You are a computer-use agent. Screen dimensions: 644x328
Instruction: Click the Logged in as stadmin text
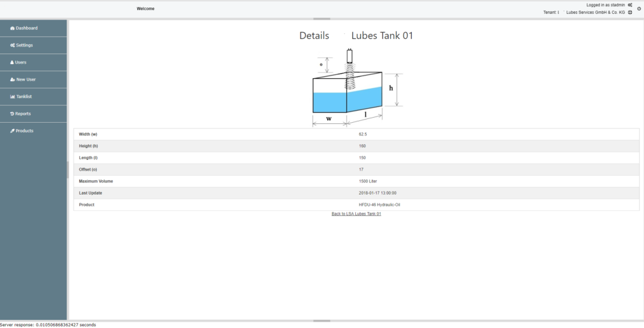pos(606,5)
